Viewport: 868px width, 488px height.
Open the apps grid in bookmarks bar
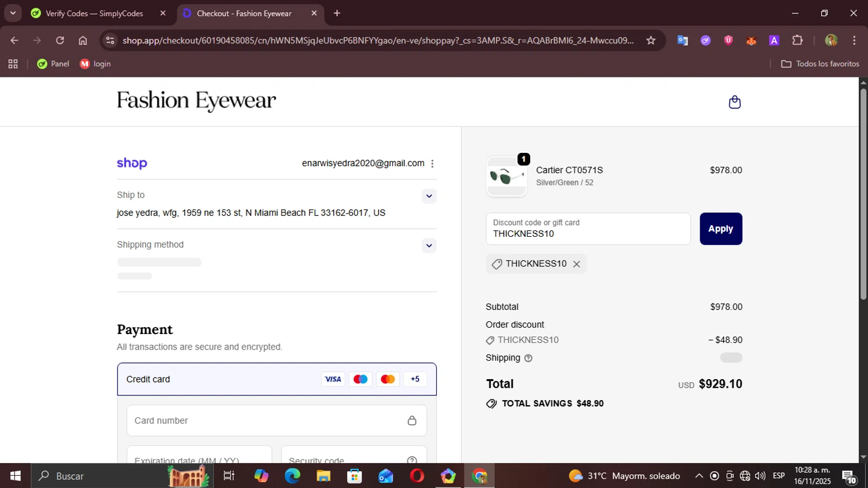tap(13, 64)
